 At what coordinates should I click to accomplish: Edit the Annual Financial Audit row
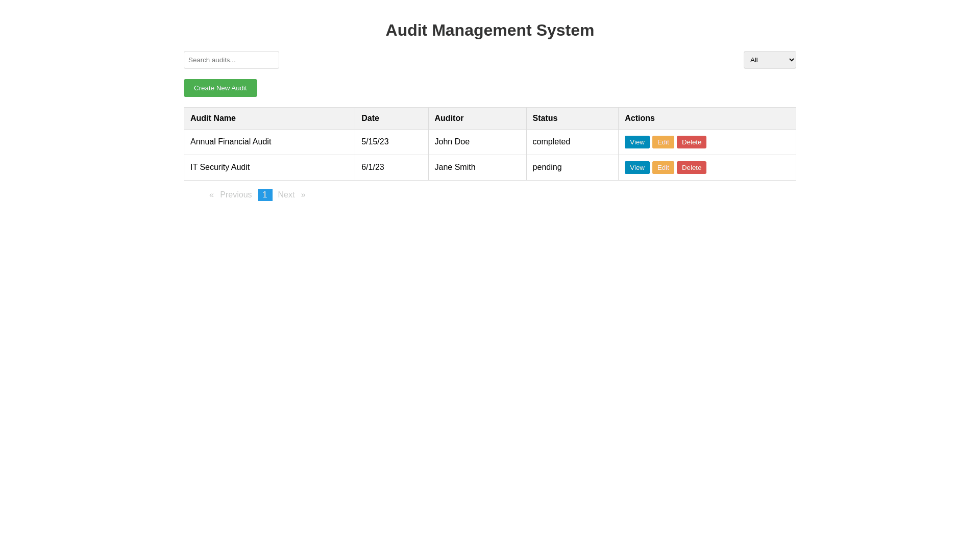(x=663, y=142)
